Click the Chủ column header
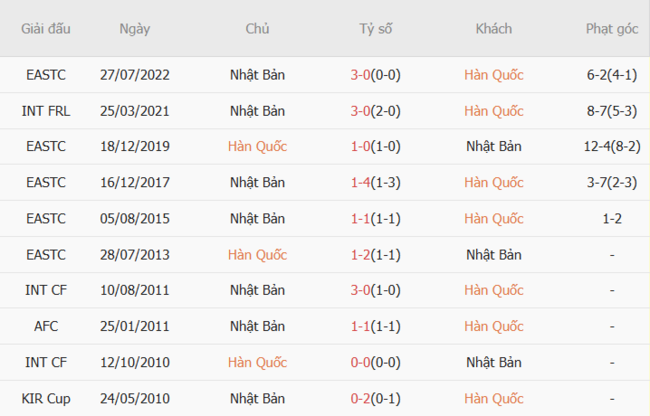Screen dimensions: 650x416 257,29
